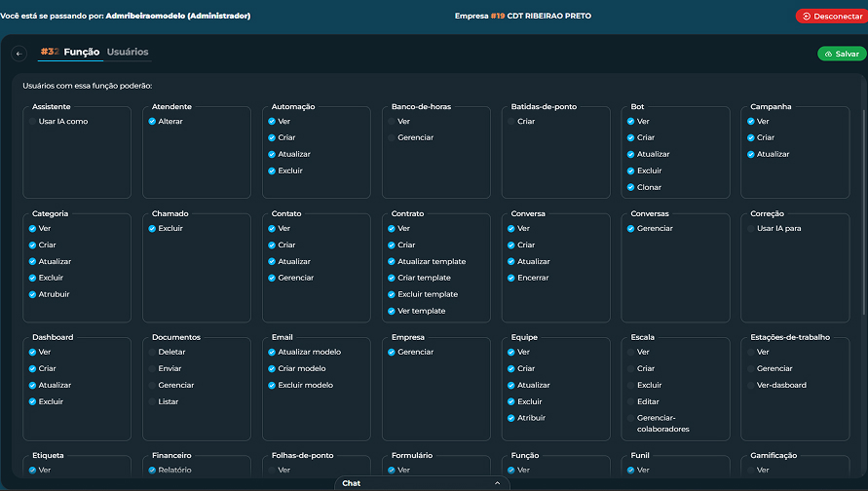868x491 pixels.
Task: Click the Desconectar button
Action: coord(831,16)
